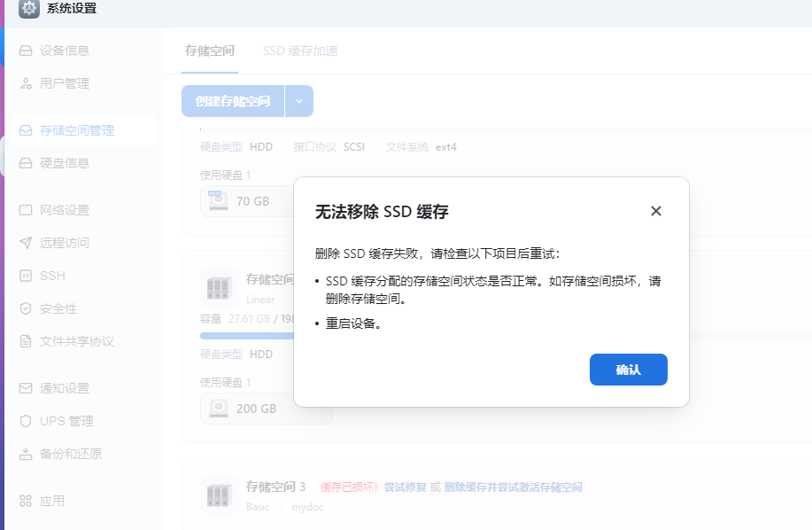Select the 用户管理 sidebar icon
Image resolution: width=812 pixels, height=530 pixels.
[x=24, y=83]
